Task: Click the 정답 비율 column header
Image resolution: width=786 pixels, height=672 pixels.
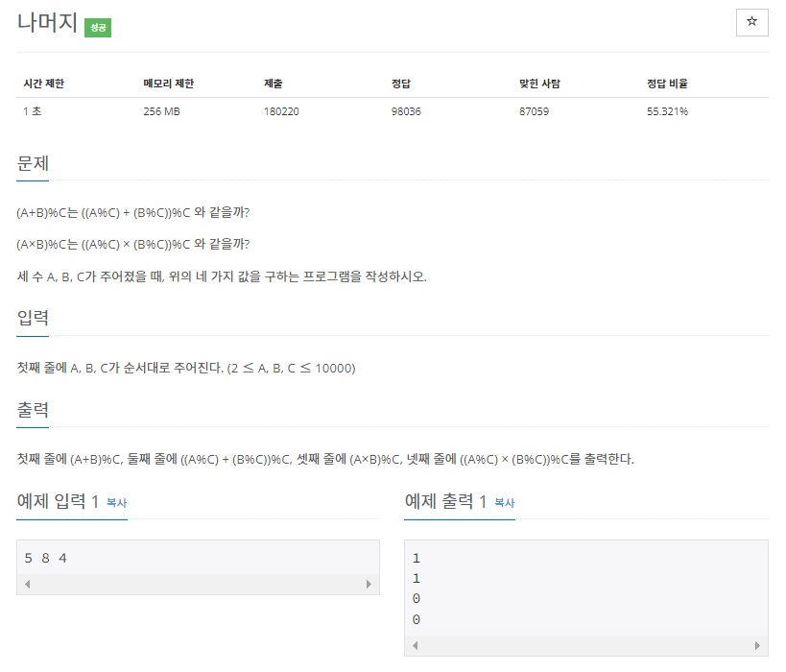Action: pyautogui.click(x=667, y=84)
